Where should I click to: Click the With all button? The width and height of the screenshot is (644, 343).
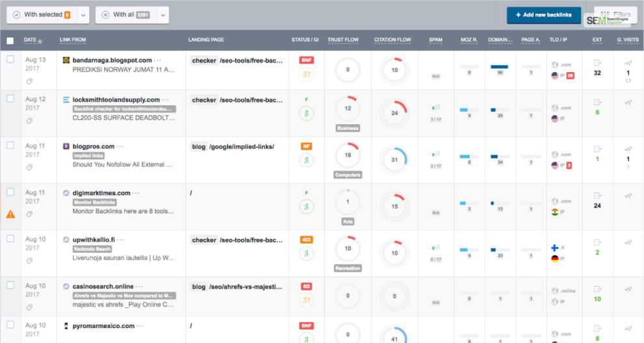tap(127, 15)
